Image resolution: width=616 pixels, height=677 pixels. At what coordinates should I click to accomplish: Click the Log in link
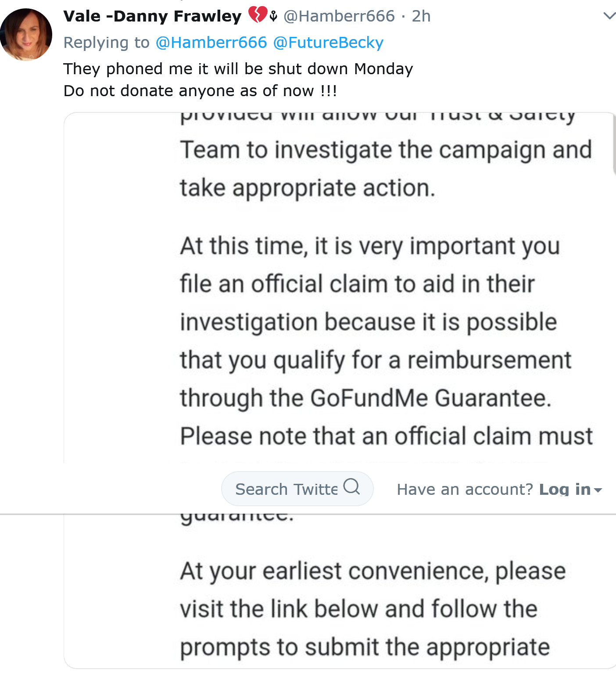pyautogui.click(x=565, y=489)
